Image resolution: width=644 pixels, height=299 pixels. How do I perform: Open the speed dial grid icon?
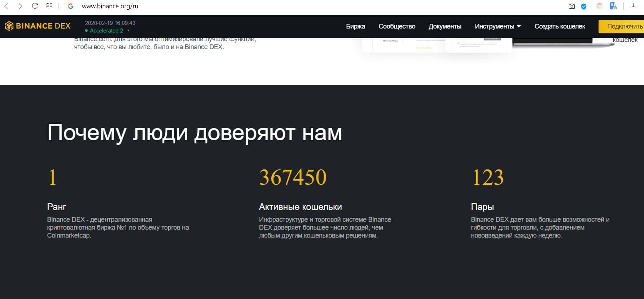[50, 6]
